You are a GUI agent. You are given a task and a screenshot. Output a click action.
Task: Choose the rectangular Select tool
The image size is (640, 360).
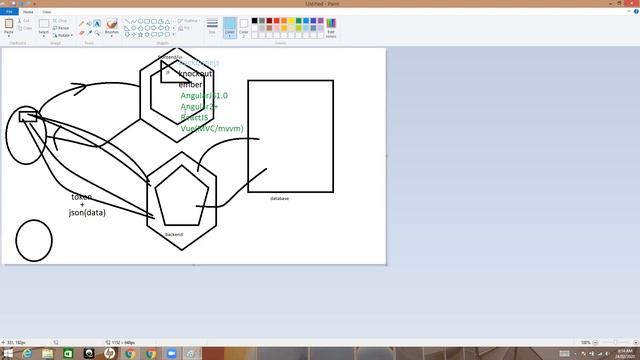[44, 23]
